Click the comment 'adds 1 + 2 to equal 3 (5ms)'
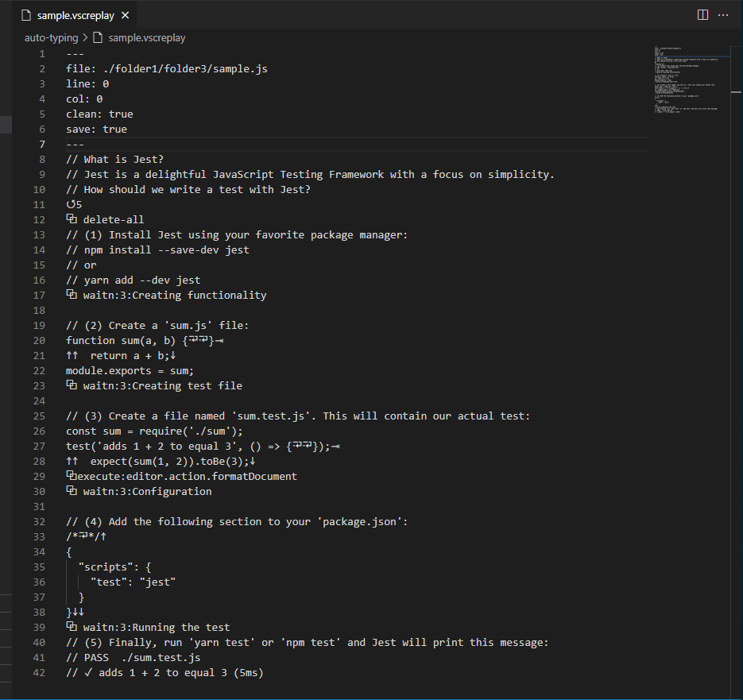Viewport: 743px width, 700px height. [x=181, y=673]
